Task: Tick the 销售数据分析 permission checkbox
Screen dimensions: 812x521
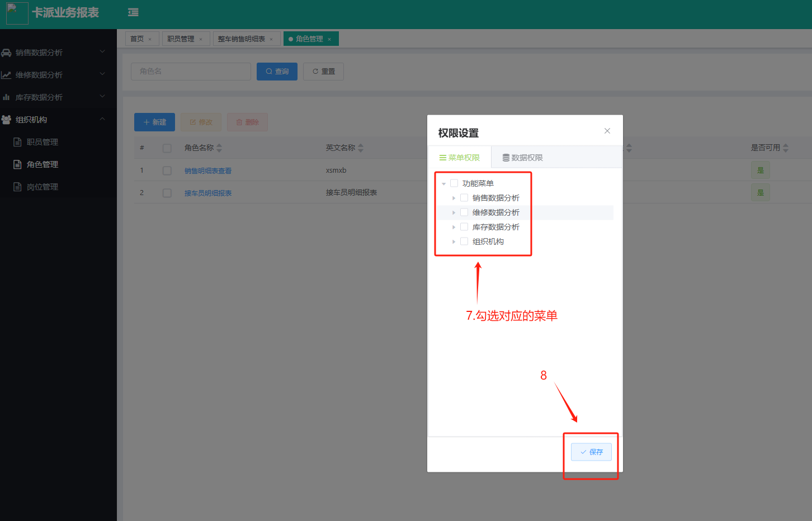Action: 464,198
